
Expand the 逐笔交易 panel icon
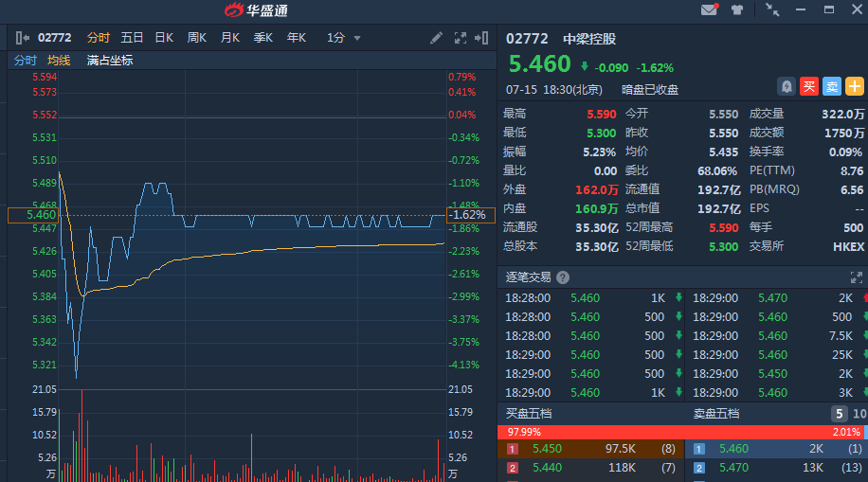[x=856, y=277]
